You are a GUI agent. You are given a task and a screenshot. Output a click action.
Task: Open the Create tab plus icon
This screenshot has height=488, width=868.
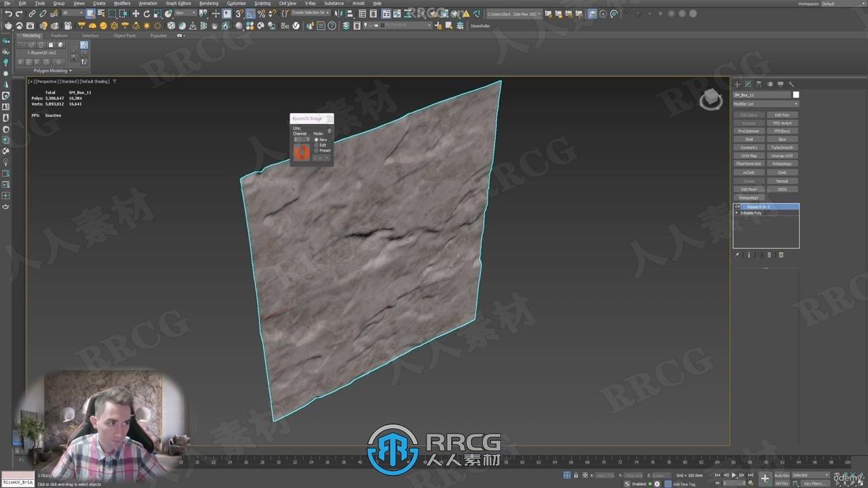click(737, 84)
